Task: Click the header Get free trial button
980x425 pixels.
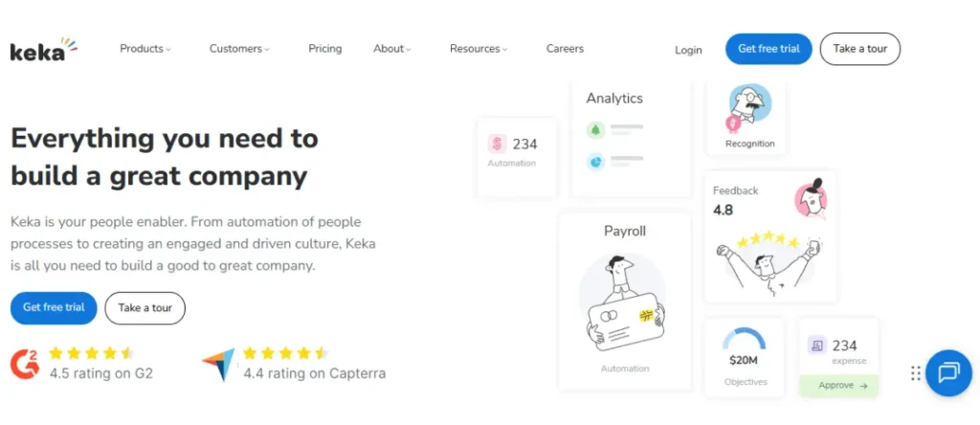Action: tap(768, 49)
